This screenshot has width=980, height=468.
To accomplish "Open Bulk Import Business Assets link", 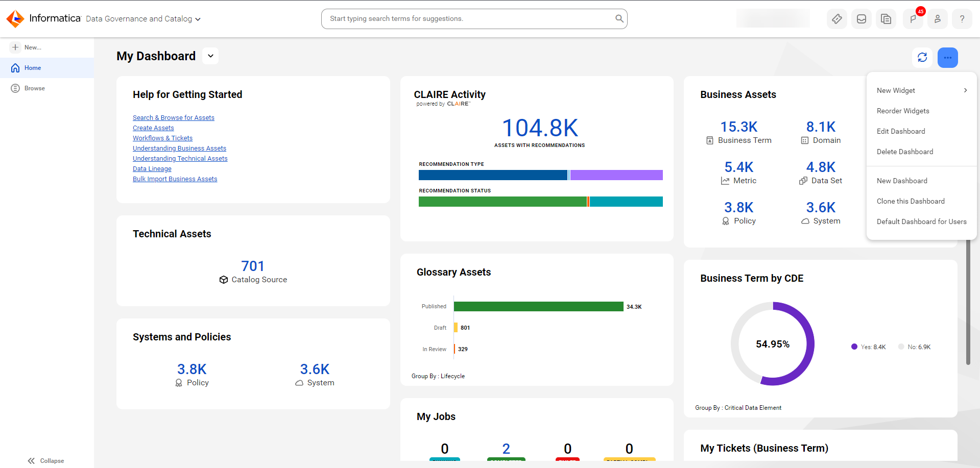I will [x=175, y=179].
